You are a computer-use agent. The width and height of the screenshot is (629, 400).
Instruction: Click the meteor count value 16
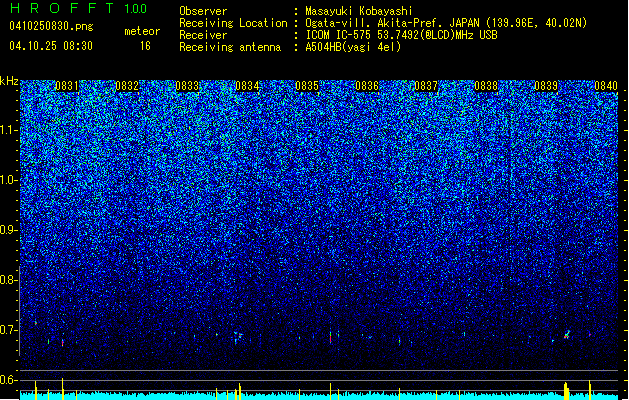(145, 46)
